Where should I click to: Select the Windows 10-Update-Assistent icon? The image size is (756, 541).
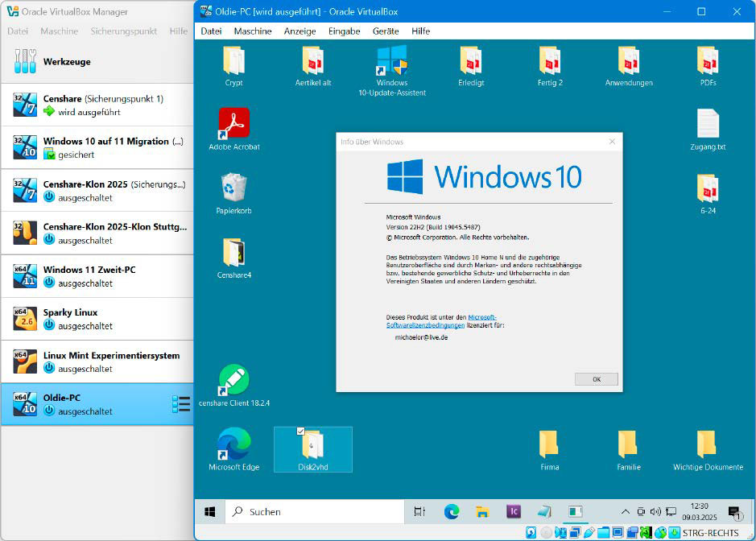(x=392, y=62)
